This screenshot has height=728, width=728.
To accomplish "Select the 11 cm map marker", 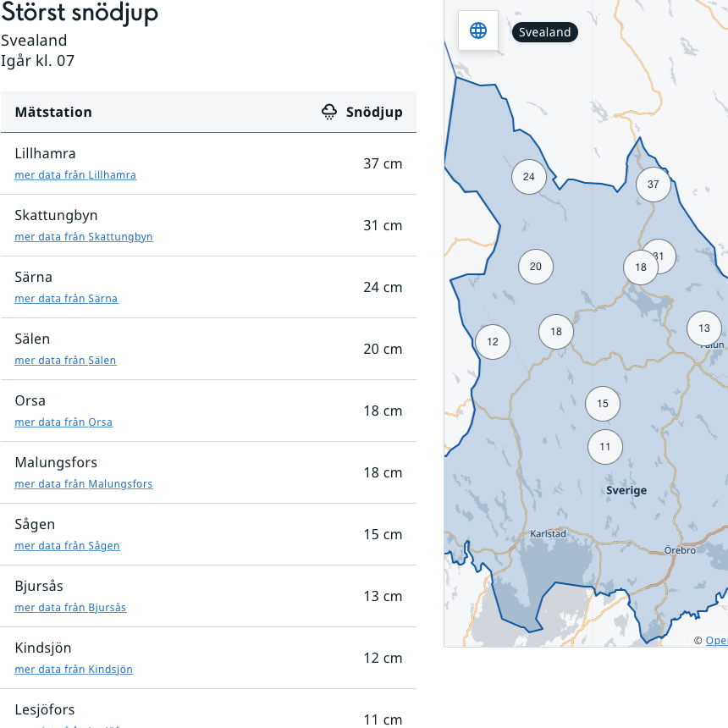I will click(x=605, y=447).
